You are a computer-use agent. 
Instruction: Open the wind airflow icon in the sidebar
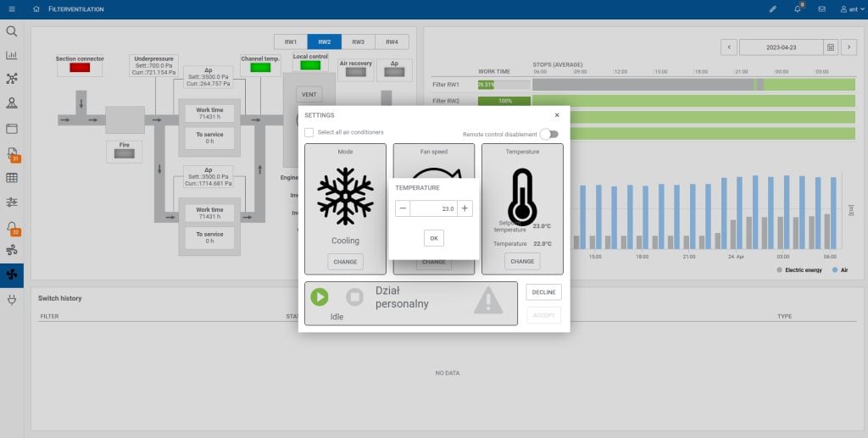coord(12,251)
